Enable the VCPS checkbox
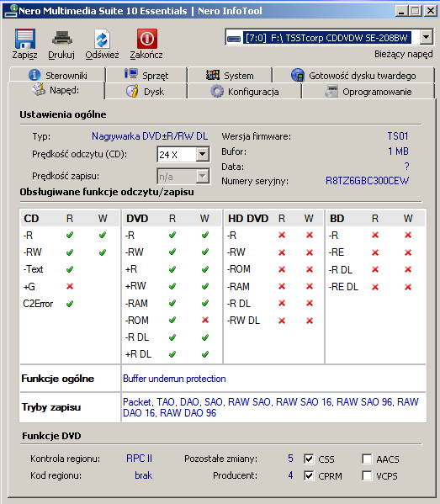The image size is (440, 504). (x=367, y=475)
